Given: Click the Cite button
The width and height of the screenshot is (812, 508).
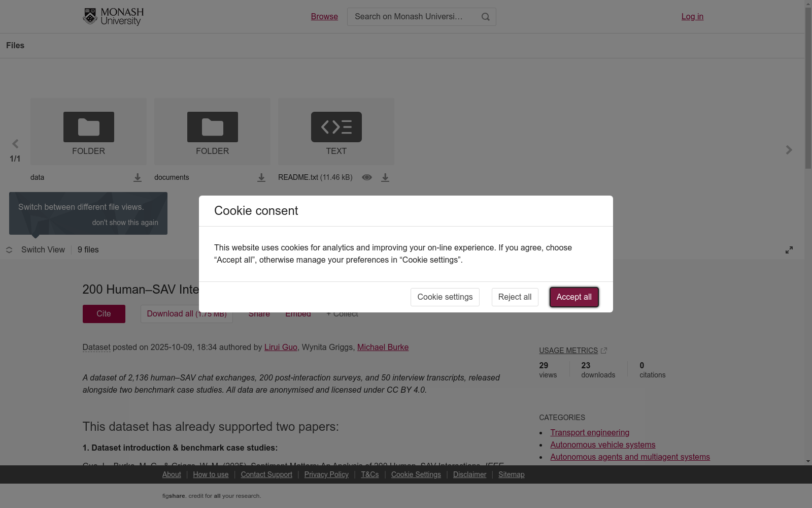Looking at the screenshot, I should [104, 314].
